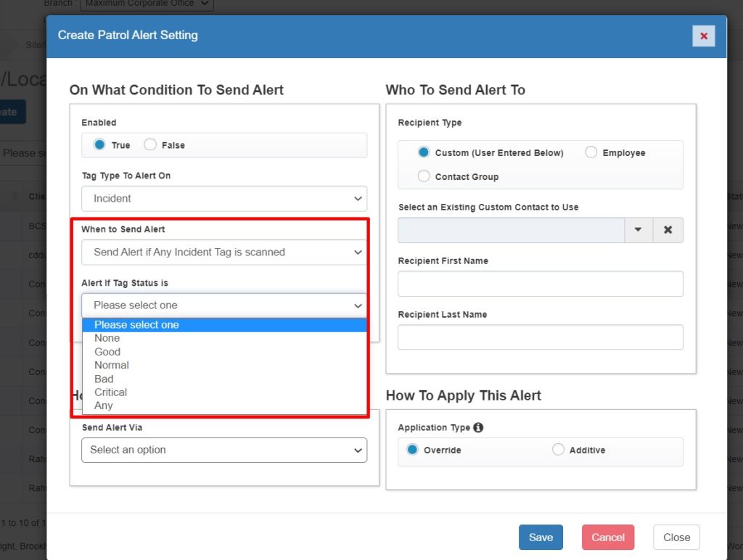Close the dialog with the red X
743x560 pixels.
click(x=703, y=36)
